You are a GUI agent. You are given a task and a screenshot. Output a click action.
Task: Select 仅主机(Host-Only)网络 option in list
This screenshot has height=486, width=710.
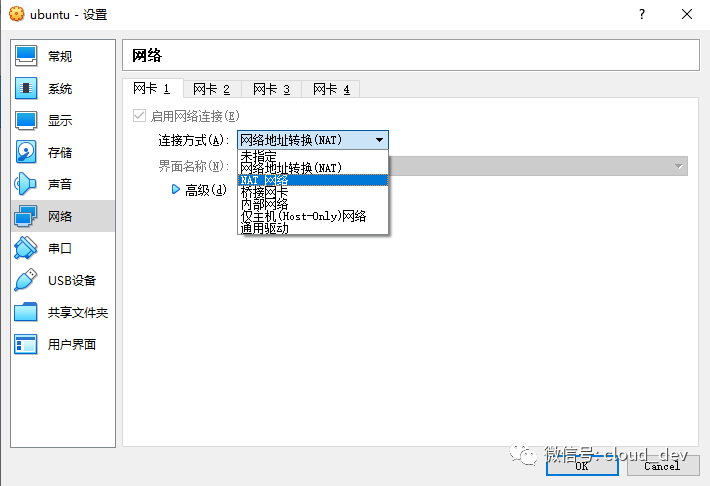[x=302, y=216]
